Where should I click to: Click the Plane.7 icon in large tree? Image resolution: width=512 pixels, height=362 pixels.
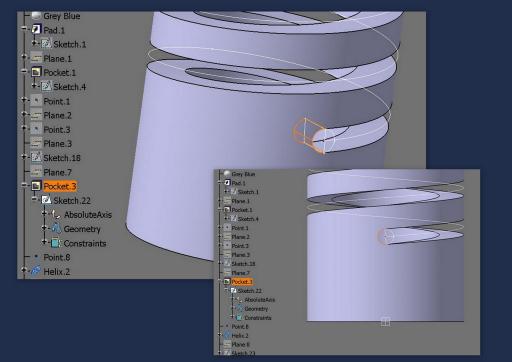(36, 172)
